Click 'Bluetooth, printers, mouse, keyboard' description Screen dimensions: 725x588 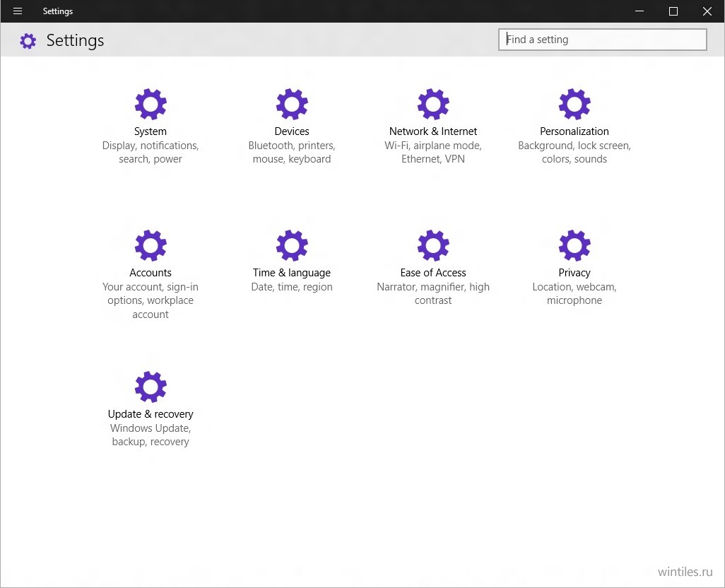tap(292, 152)
